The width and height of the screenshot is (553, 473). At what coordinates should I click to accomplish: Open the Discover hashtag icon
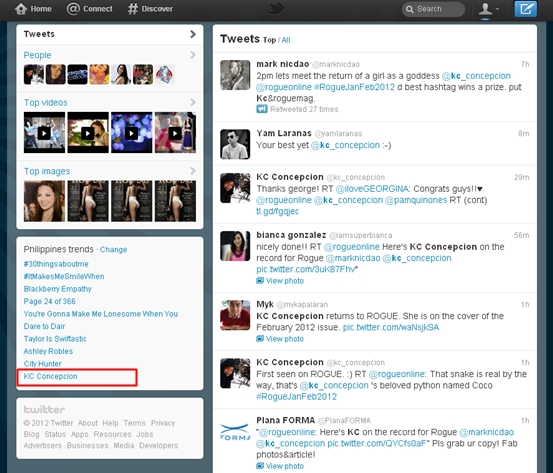pos(133,9)
